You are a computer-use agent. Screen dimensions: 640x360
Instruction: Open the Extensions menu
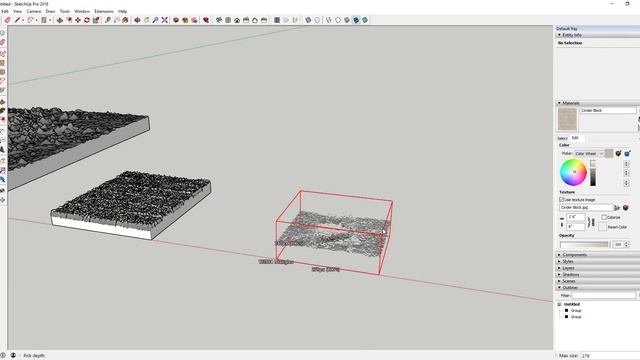(x=104, y=11)
